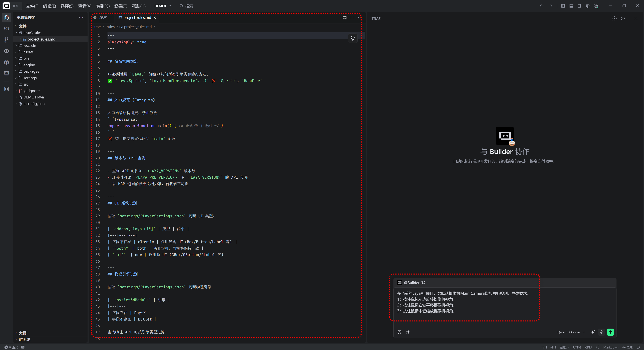This screenshot has height=350, width=644.
Task: Open the Qwen-3-Coder model dropdown
Action: tap(571, 332)
